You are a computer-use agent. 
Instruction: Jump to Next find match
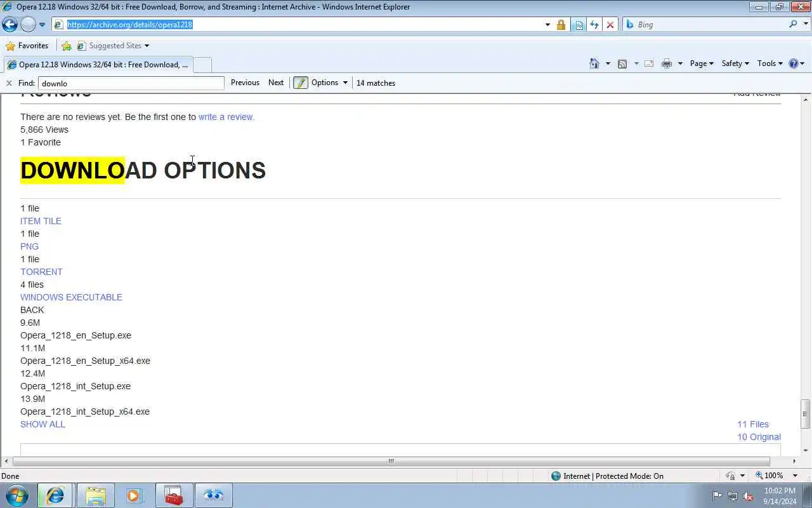pyautogui.click(x=276, y=83)
